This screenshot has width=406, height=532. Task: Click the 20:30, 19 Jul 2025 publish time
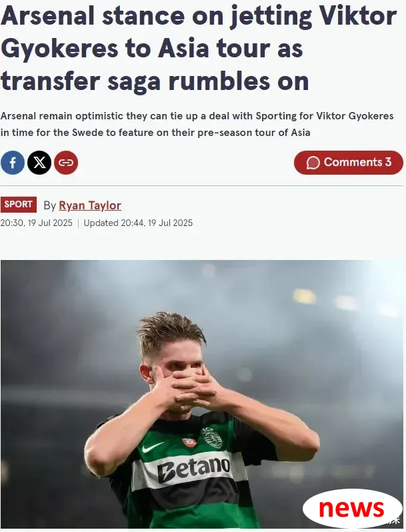point(37,223)
